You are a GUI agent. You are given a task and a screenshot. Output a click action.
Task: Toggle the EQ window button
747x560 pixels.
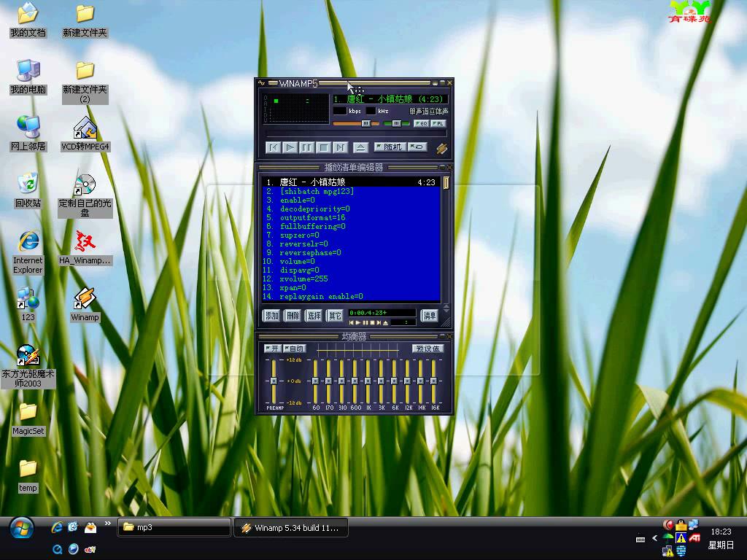[421, 123]
